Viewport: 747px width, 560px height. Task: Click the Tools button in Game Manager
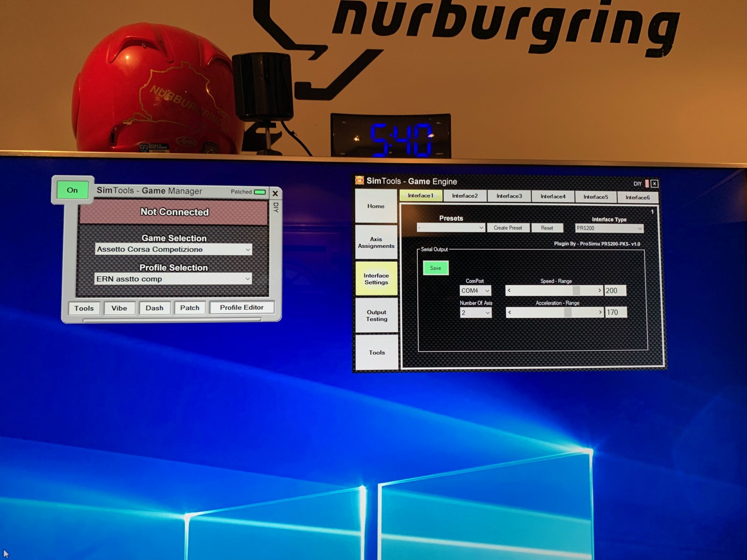click(84, 308)
